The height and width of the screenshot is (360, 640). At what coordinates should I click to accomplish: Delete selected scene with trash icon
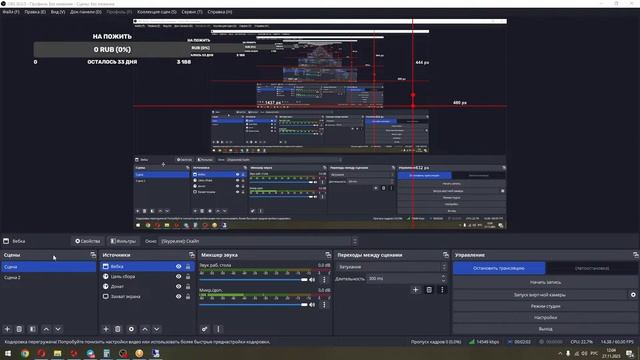tap(19, 329)
